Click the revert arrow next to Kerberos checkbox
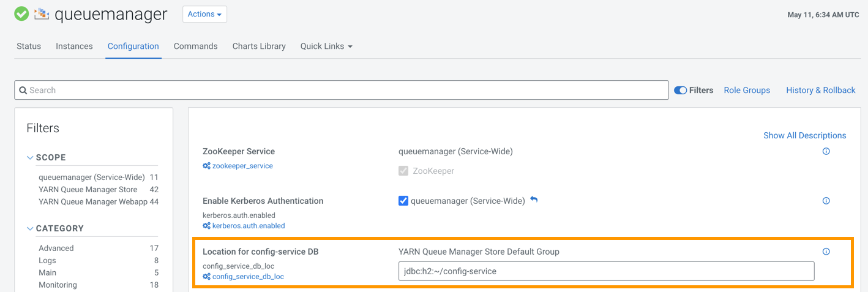The image size is (868, 292). point(534,200)
